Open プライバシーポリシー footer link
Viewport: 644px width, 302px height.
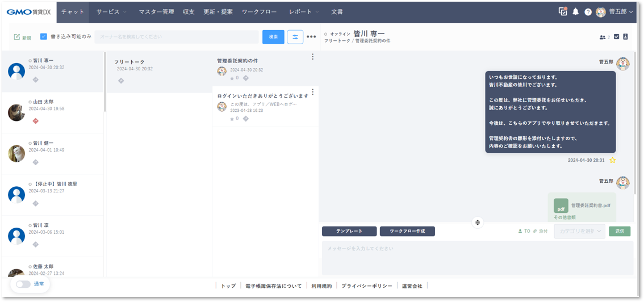(x=367, y=286)
